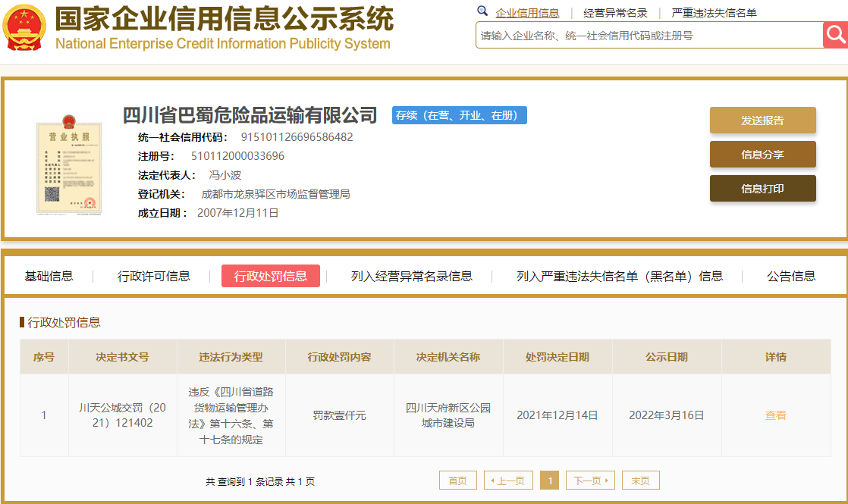Click the 决定书文号 column header
The image size is (848, 504).
click(122, 357)
